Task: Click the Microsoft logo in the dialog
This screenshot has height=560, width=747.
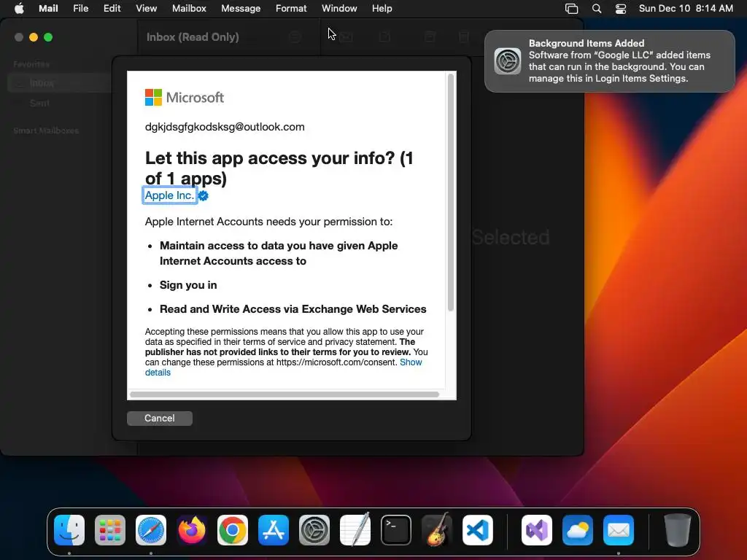Action: [x=185, y=98]
